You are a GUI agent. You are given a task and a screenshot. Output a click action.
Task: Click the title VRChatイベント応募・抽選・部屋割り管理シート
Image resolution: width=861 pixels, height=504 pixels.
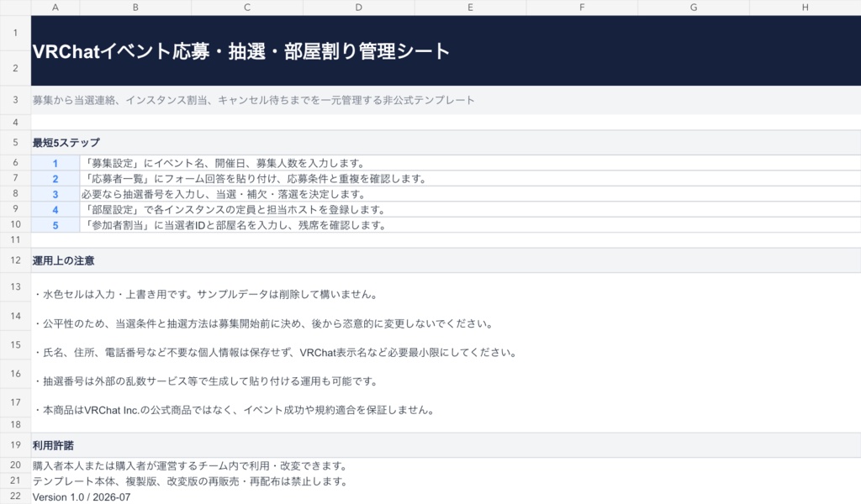click(241, 51)
